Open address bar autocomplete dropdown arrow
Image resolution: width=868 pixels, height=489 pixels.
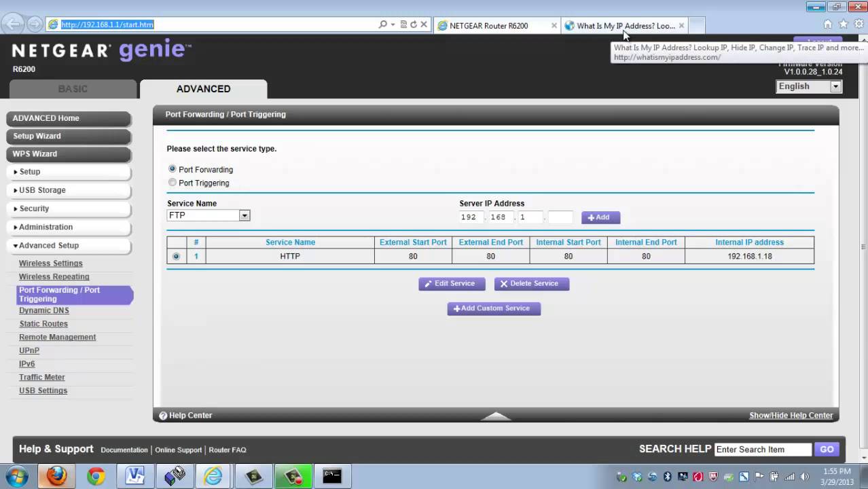393,24
